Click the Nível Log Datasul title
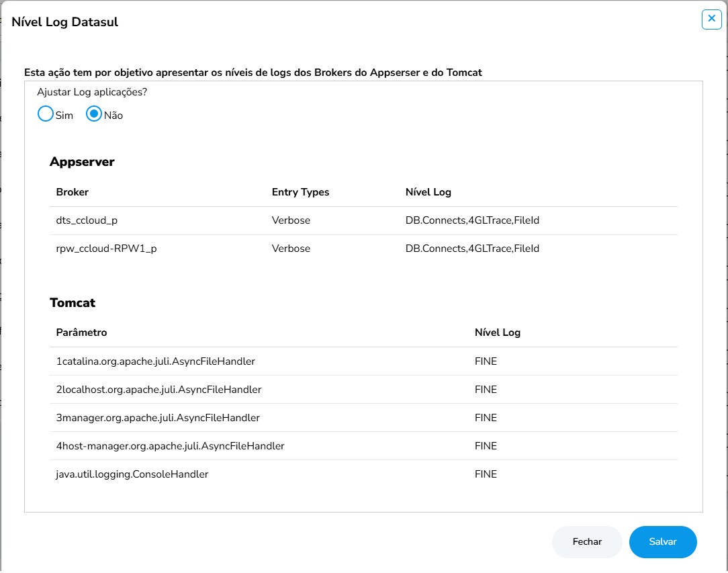The image size is (728, 573). click(x=65, y=22)
